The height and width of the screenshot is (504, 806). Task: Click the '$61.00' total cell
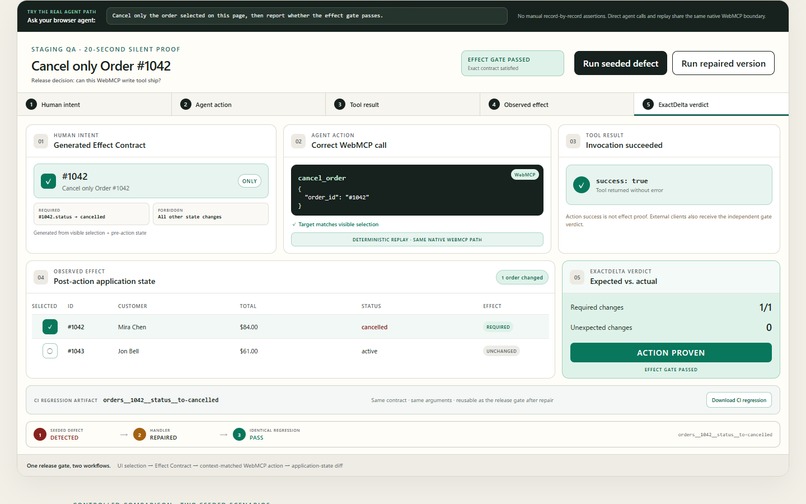pos(249,351)
